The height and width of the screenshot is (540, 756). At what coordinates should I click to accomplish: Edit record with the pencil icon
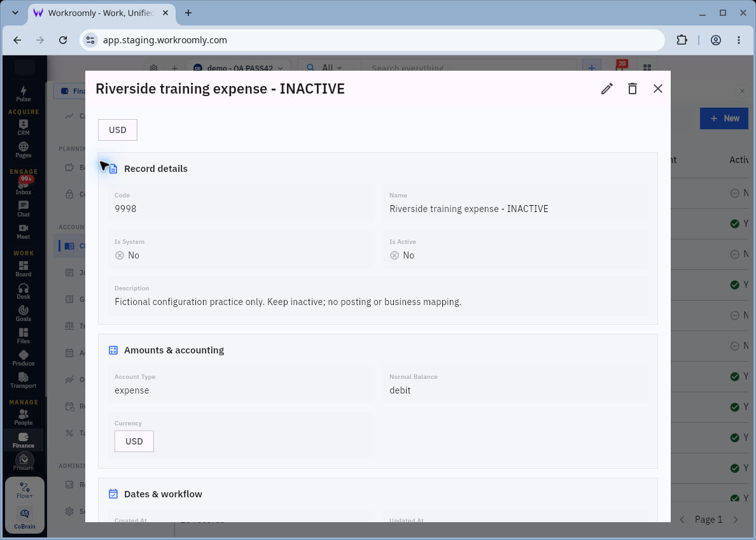click(x=606, y=89)
